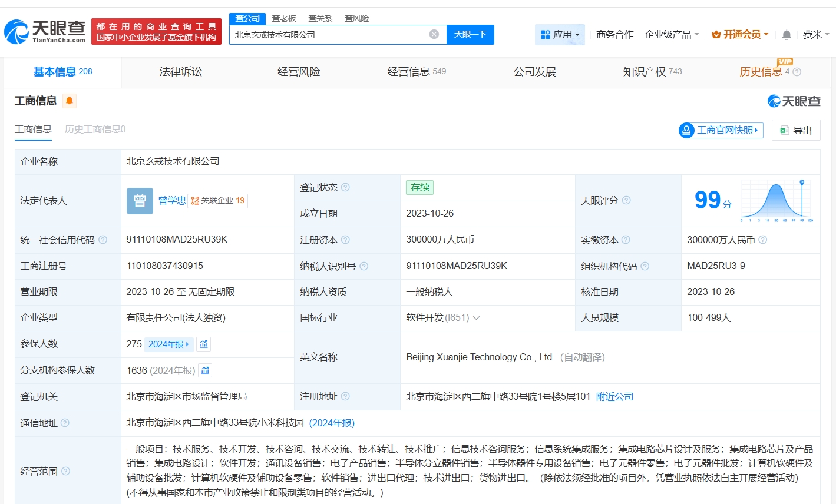Export data with 导出 button
836x504 pixels.
point(795,130)
